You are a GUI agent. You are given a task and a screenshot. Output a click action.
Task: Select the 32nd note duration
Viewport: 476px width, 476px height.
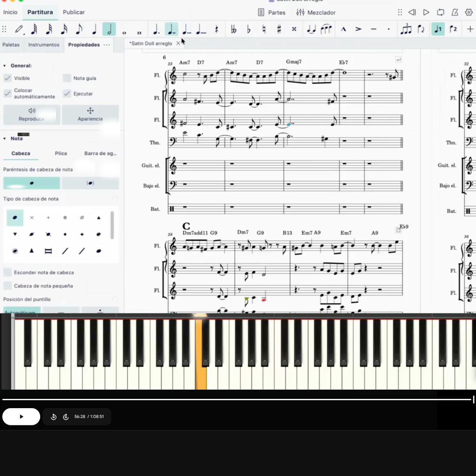pyautogui.click(x=49, y=29)
